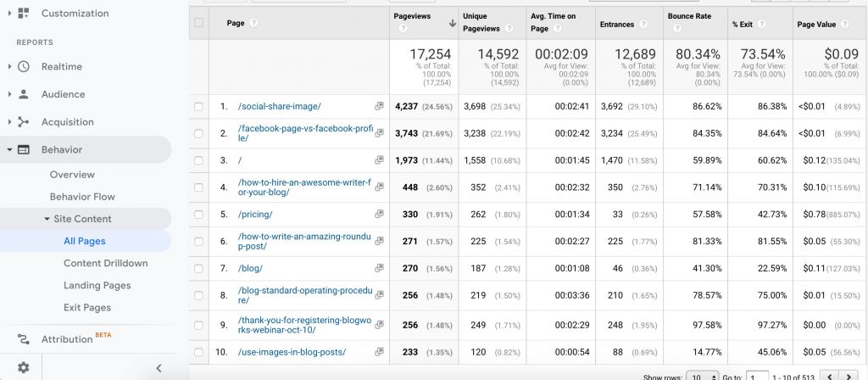Tick the checkbox for /pricing/ row
868x380 pixels.
(x=198, y=214)
